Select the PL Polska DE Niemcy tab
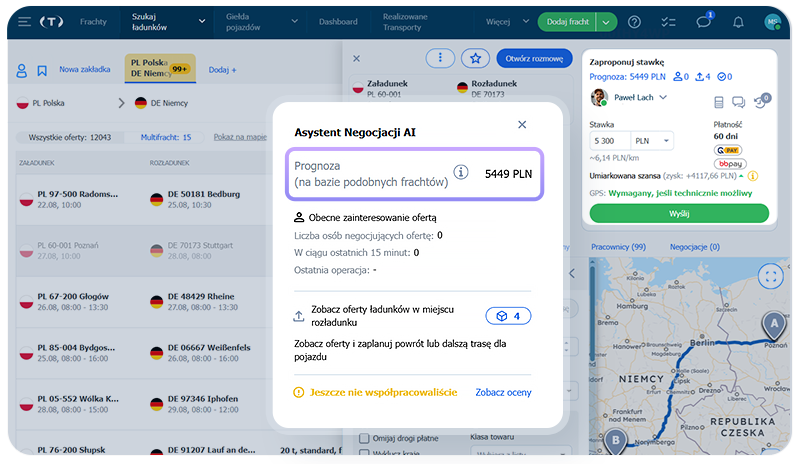 click(x=160, y=68)
